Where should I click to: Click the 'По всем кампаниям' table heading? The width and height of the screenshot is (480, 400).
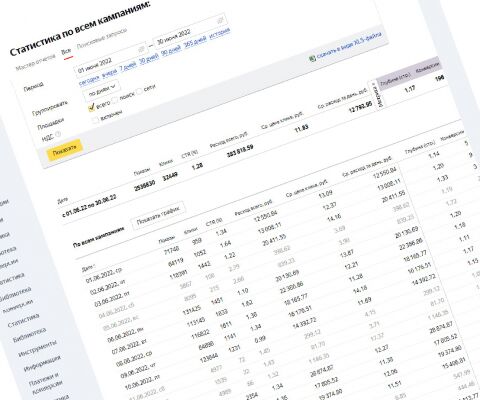pos(98,237)
